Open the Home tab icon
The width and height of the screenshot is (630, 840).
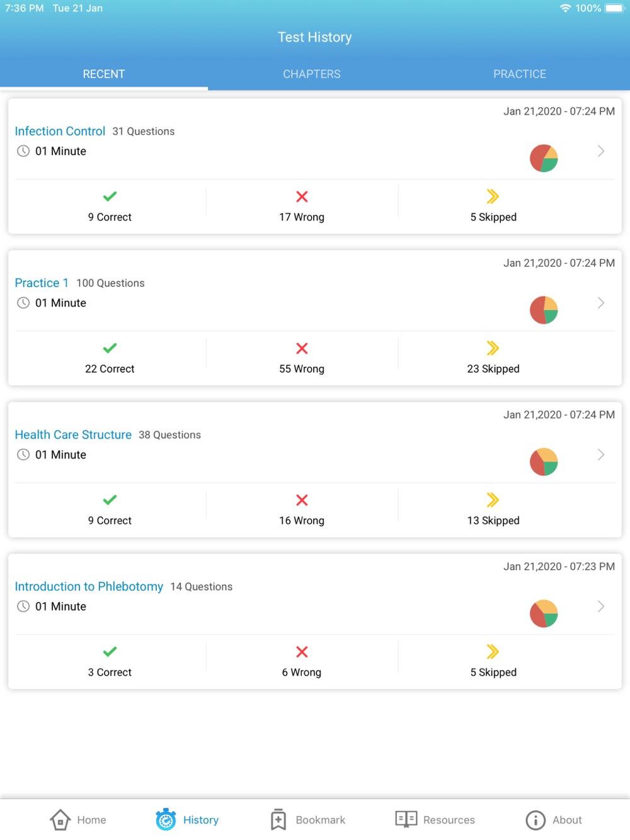[60, 819]
